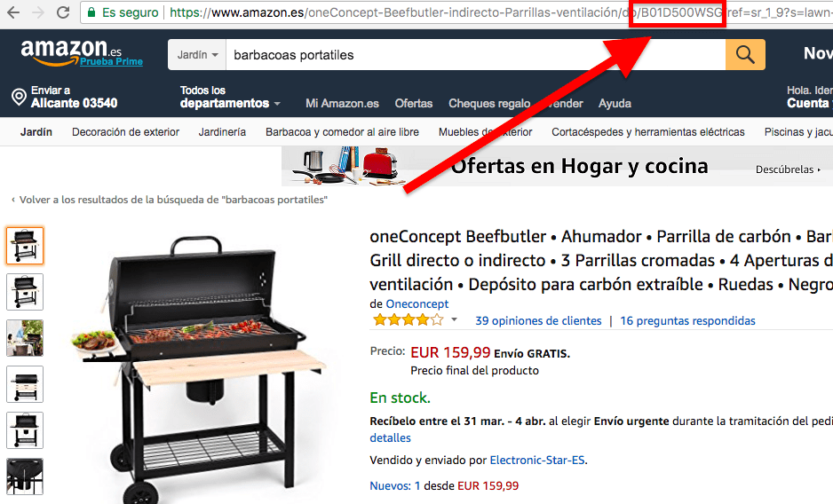Click the browser forward arrow

pyautogui.click(x=38, y=12)
